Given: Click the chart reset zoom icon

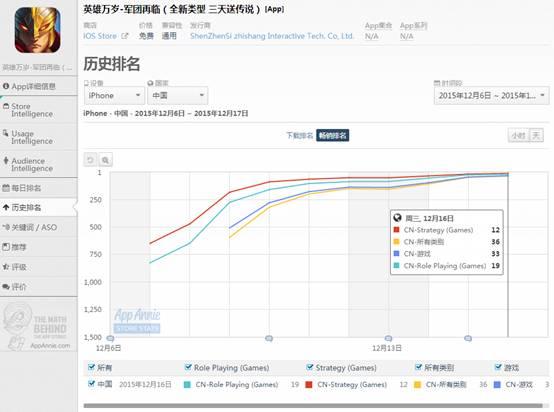Looking at the screenshot, I should coord(90,160).
